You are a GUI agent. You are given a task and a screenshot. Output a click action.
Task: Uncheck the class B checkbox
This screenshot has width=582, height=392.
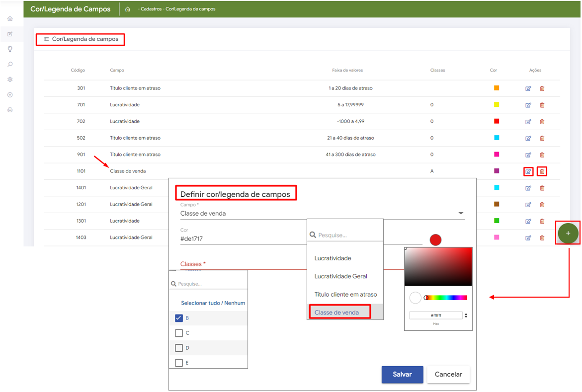pyautogui.click(x=179, y=318)
